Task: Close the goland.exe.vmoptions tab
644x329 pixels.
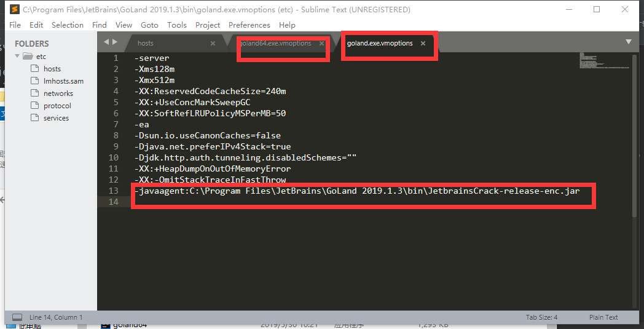Action: (x=423, y=43)
